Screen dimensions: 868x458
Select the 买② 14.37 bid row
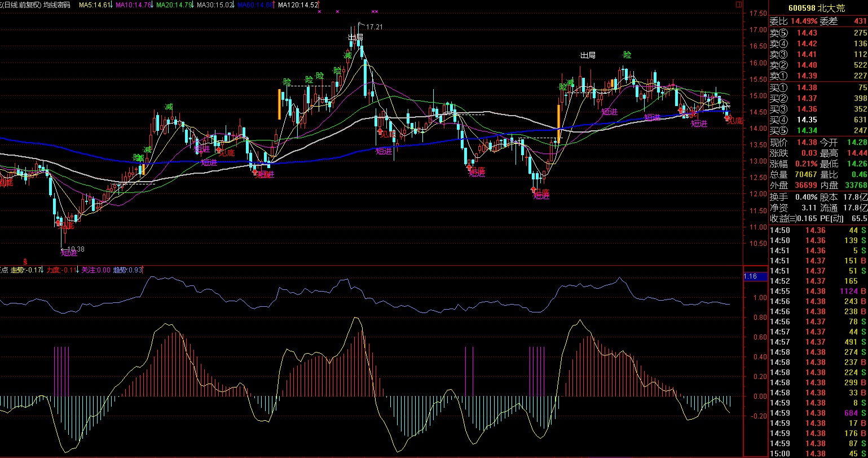[818, 98]
